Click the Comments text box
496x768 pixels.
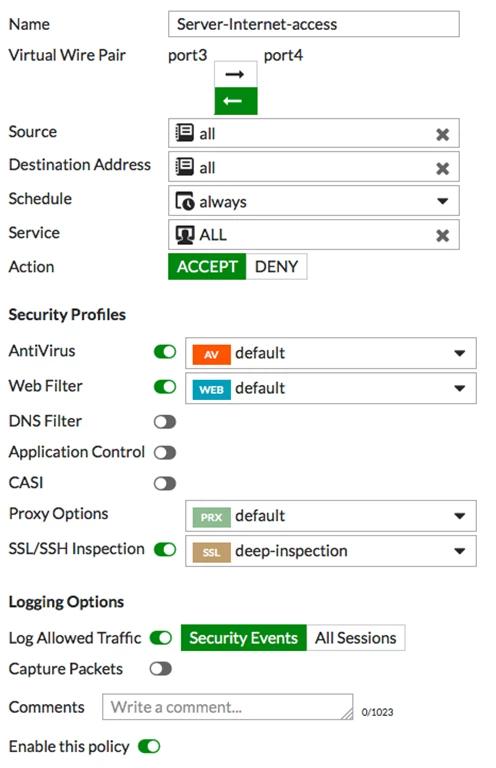click(228, 707)
